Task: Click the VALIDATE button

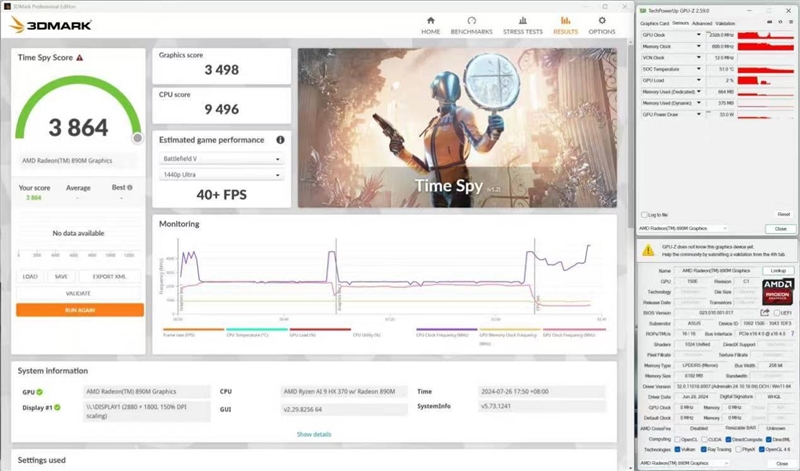Action: coord(79,293)
